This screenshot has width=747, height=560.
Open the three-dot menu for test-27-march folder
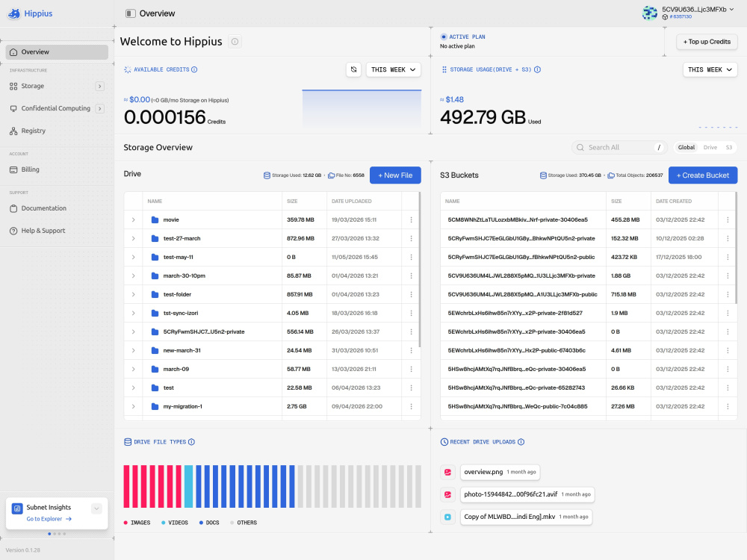point(411,238)
